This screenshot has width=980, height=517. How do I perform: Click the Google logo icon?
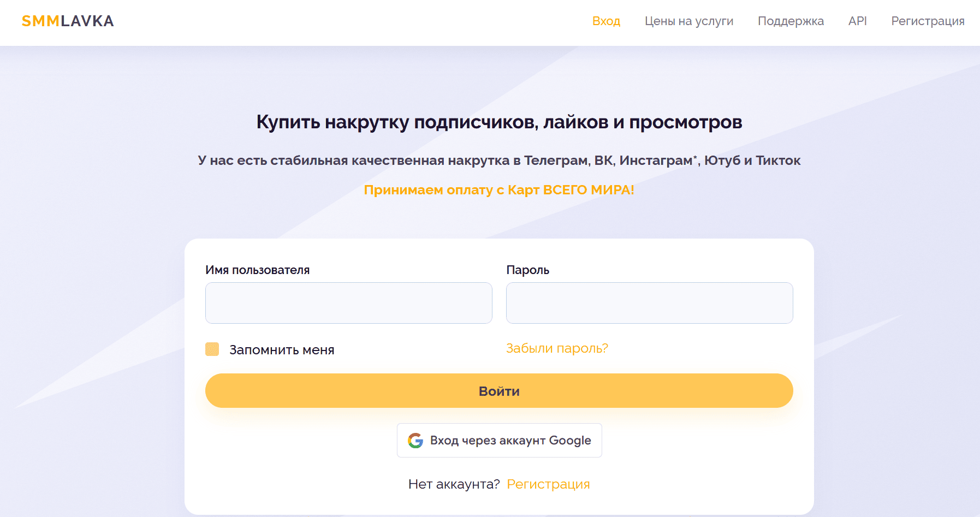pyautogui.click(x=415, y=441)
